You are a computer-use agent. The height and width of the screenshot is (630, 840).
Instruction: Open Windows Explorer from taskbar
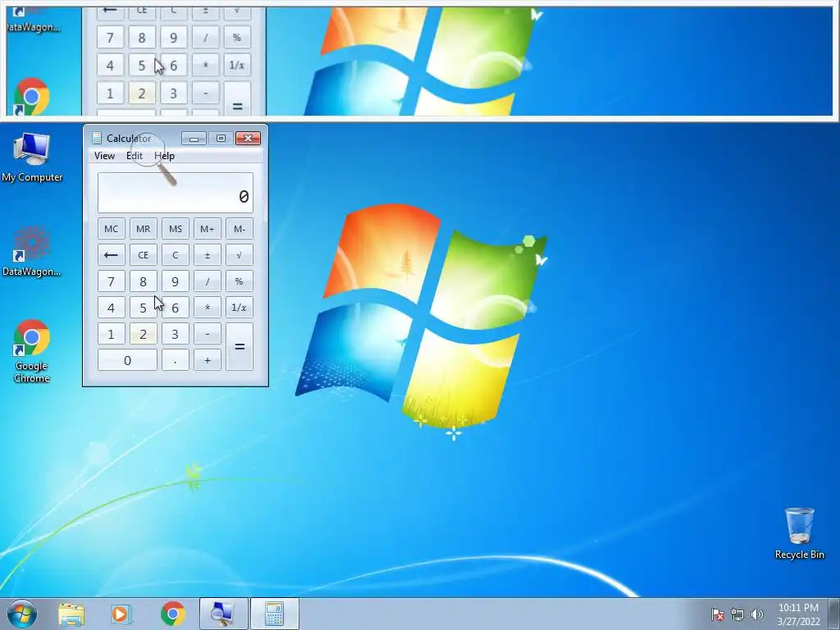[71, 614]
